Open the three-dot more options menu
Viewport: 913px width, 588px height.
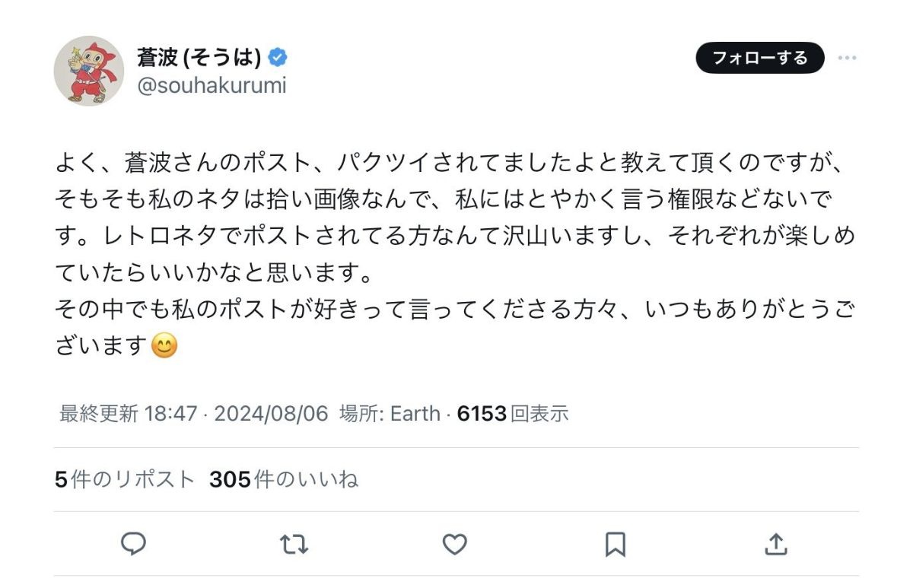pos(847,58)
